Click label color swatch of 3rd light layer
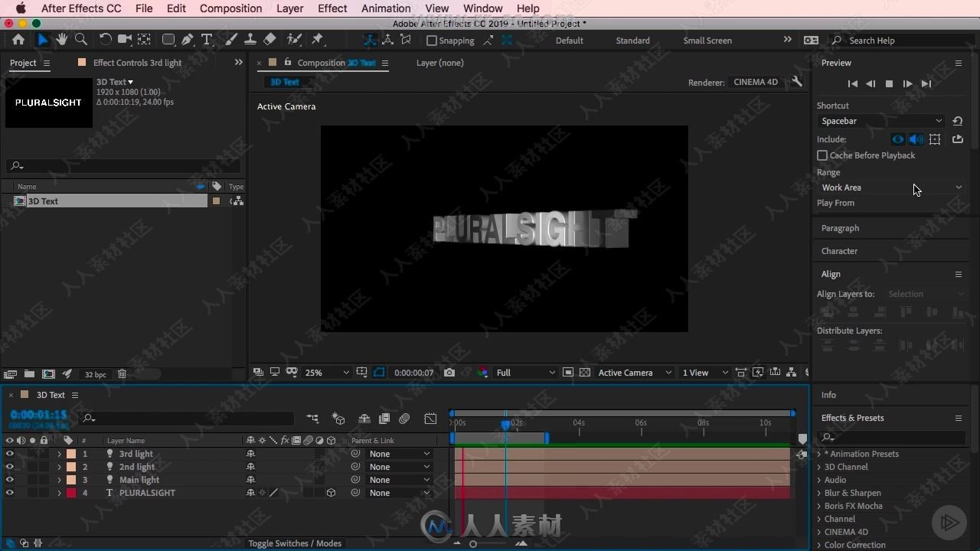 pos(71,454)
